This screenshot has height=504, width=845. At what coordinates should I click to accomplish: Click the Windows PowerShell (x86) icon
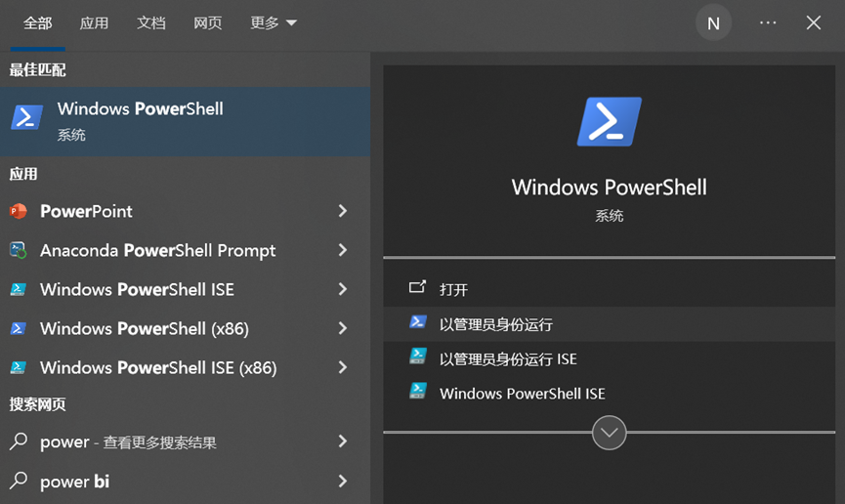(x=19, y=328)
